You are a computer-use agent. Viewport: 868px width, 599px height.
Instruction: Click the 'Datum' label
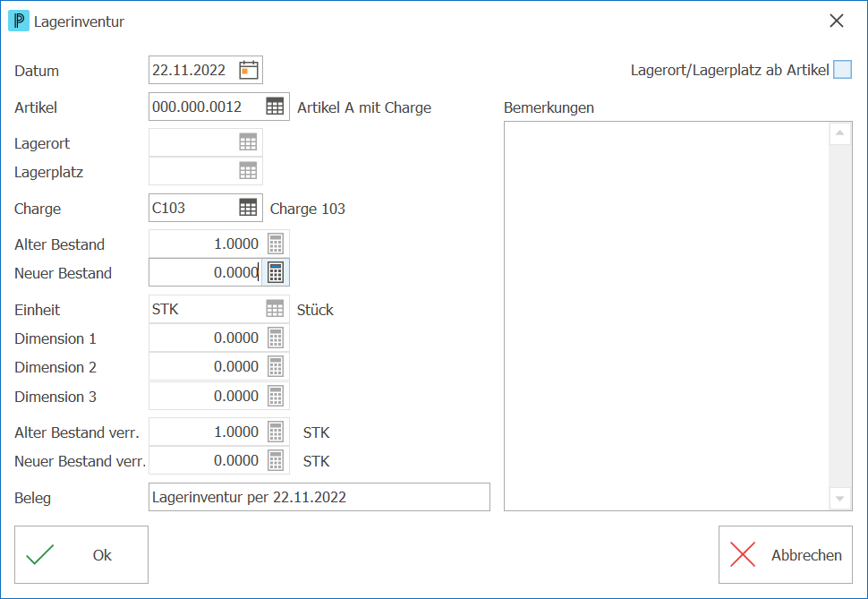tap(37, 71)
